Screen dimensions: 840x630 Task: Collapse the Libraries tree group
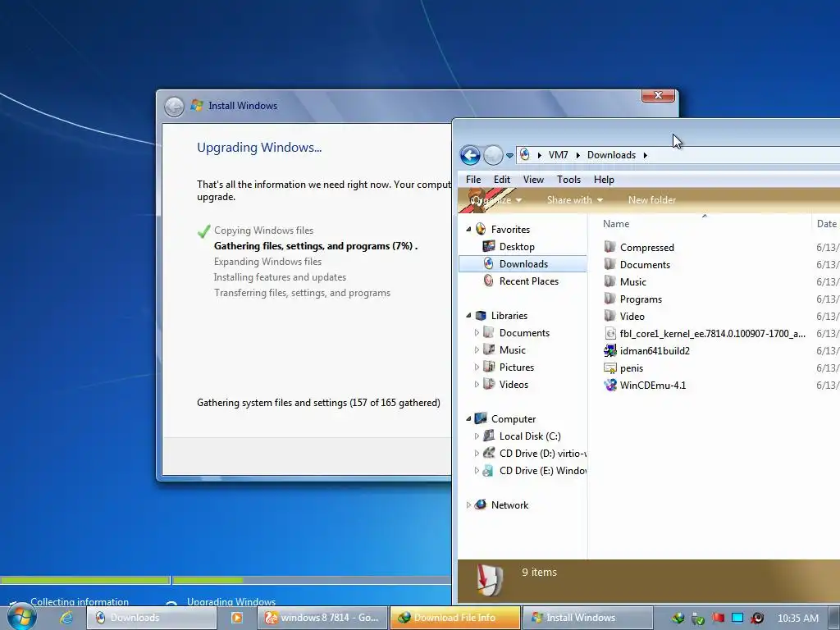click(468, 316)
